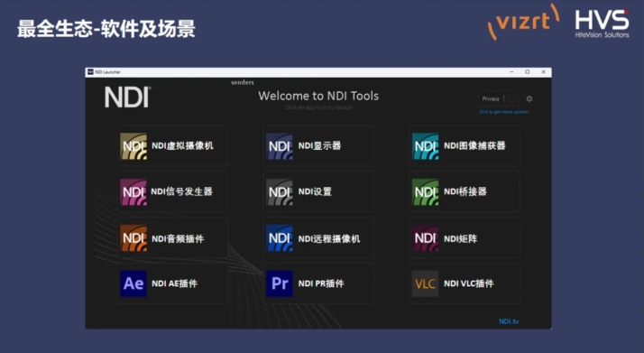Launch NDI桥接器 via its green icon
The width and height of the screenshot is (644, 353).
tap(425, 192)
